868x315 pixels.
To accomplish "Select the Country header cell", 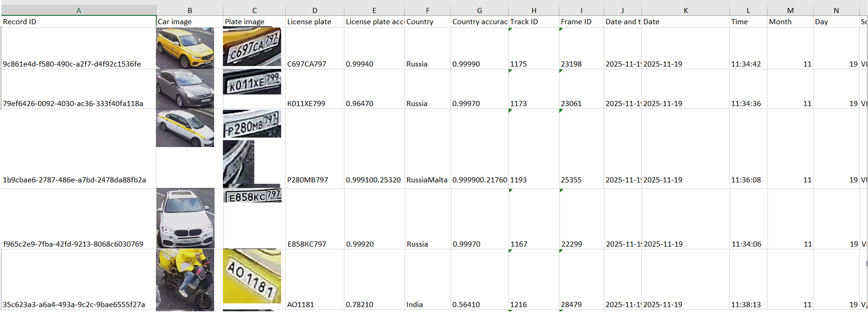I will click(x=428, y=22).
